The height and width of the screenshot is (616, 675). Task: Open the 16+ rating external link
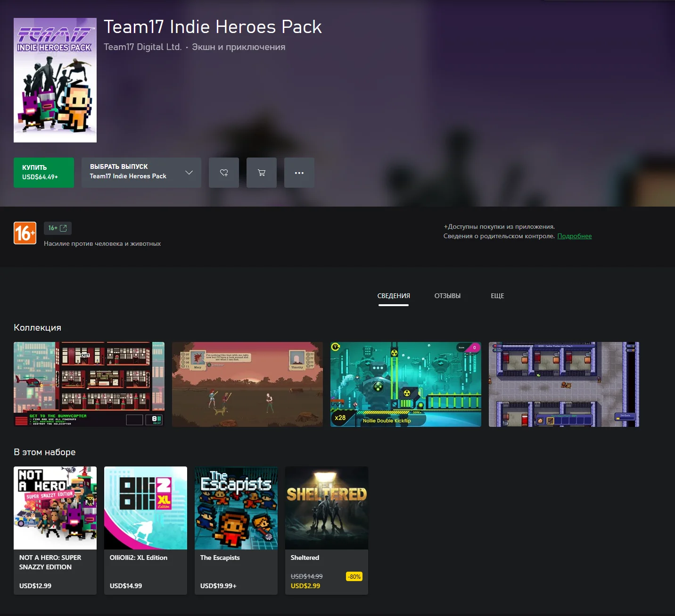point(58,228)
